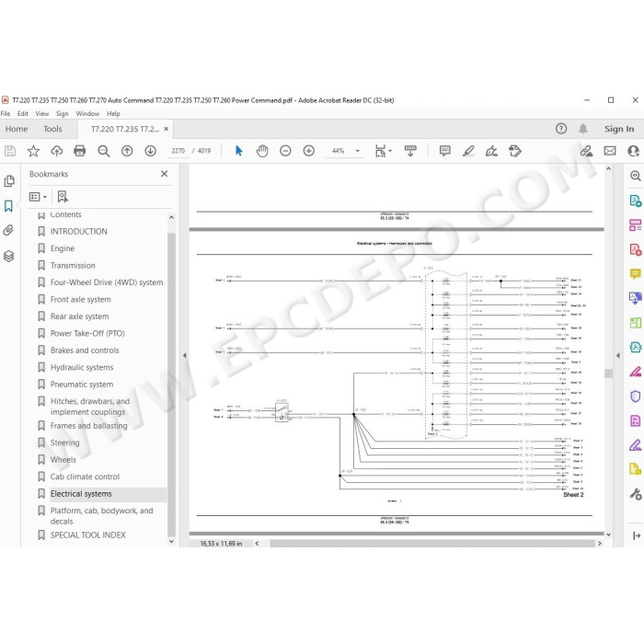Click the cloud upload icon

click(x=57, y=151)
